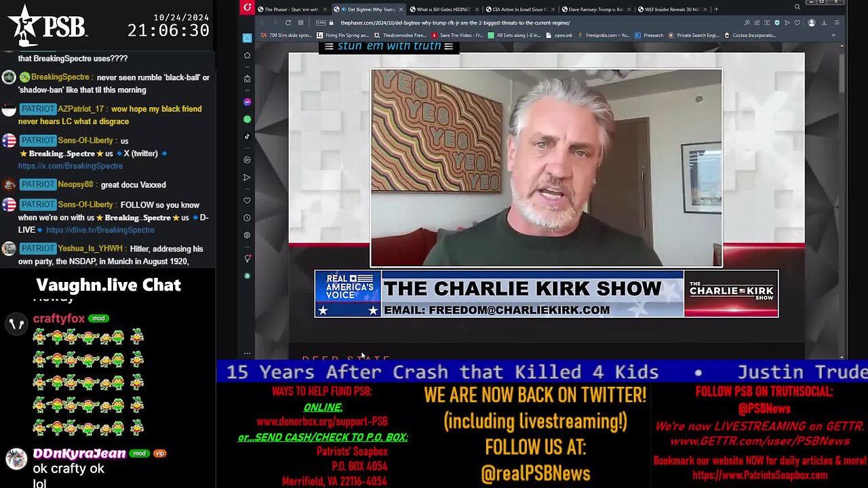This screenshot has width=868, height=488.
Task: Open Freespoke.com bookmark
Action: tap(604, 35)
